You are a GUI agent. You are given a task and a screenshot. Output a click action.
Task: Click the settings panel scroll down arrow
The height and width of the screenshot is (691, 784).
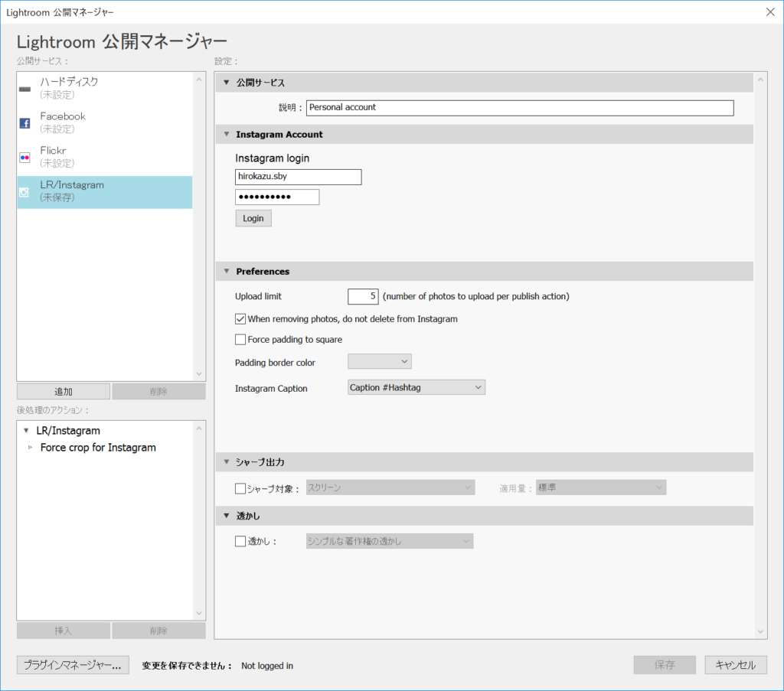pos(760,631)
